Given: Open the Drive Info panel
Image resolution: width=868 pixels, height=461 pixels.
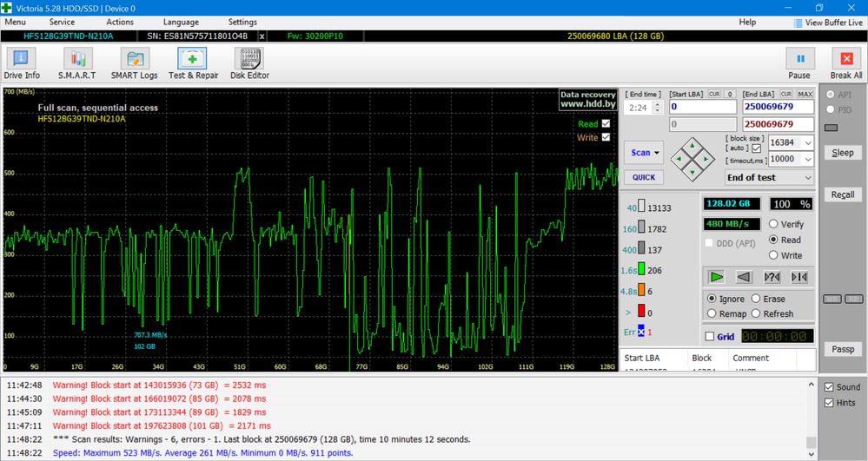Looking at the screenshot, I should click(x=21, y=63).
